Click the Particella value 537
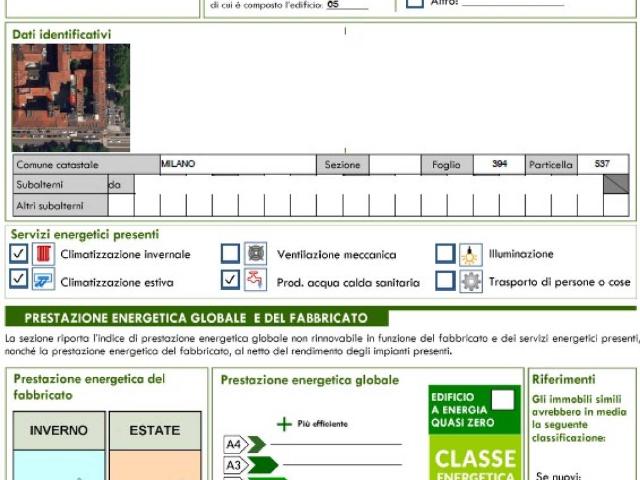 (x=603, y=164)
